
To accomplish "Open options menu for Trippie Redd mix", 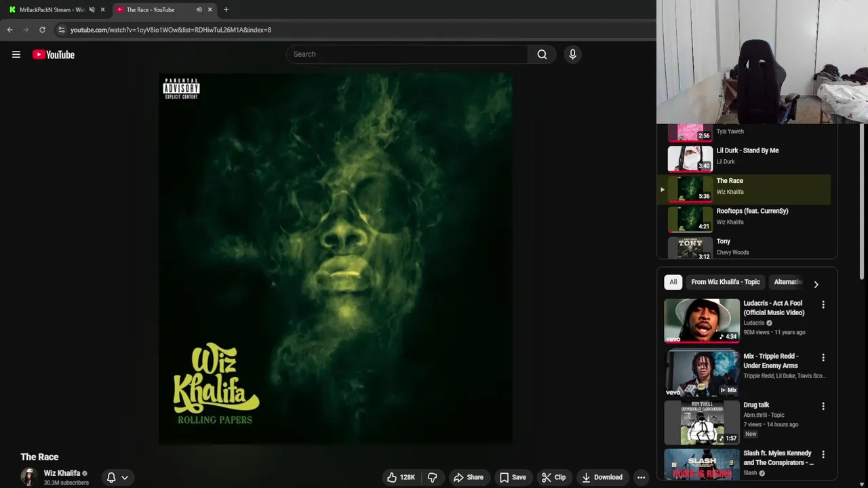I will 823,357.
